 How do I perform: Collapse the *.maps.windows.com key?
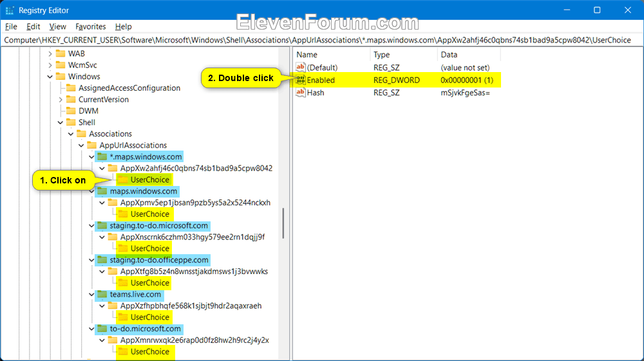[x=91, y=157]
